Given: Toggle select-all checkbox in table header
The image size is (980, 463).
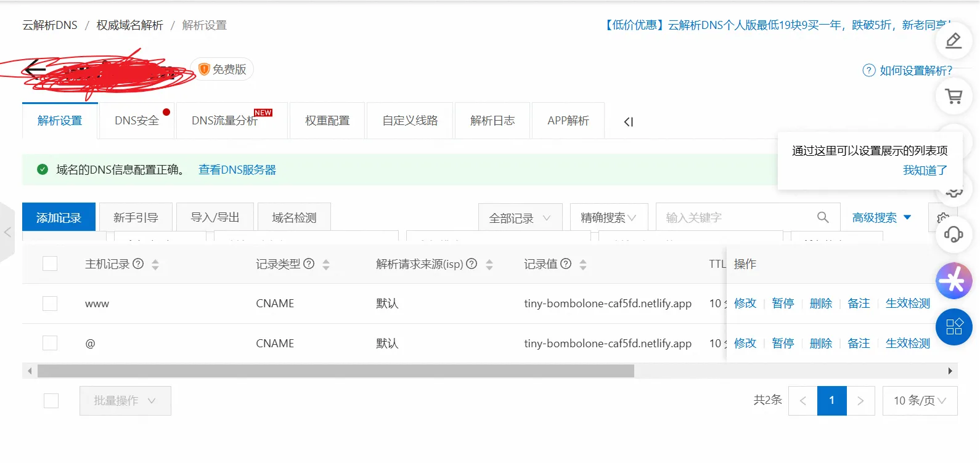Looking at the screenshot, I should tap(50, 264).
